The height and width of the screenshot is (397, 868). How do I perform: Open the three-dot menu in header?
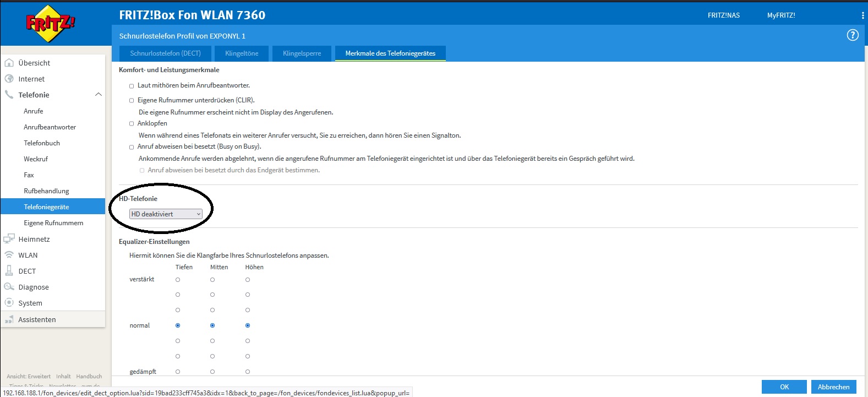click(862, 15)
